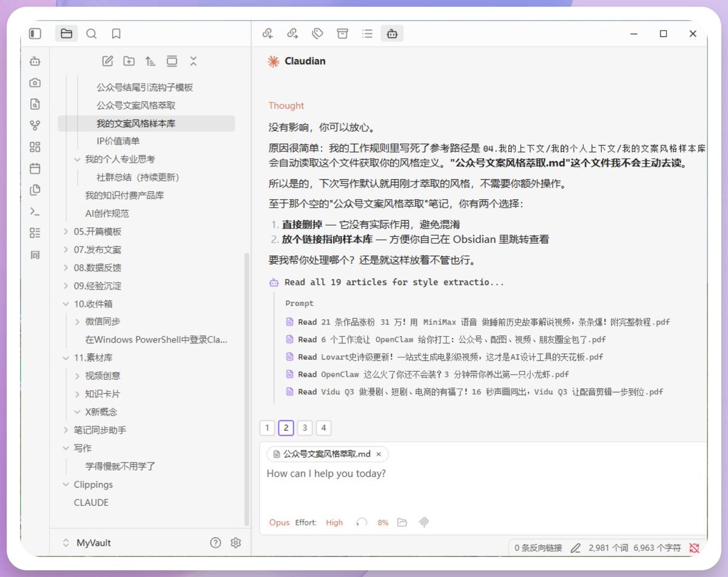
Task: Toggle the left sidebar collapse icon
Action: 35,34
